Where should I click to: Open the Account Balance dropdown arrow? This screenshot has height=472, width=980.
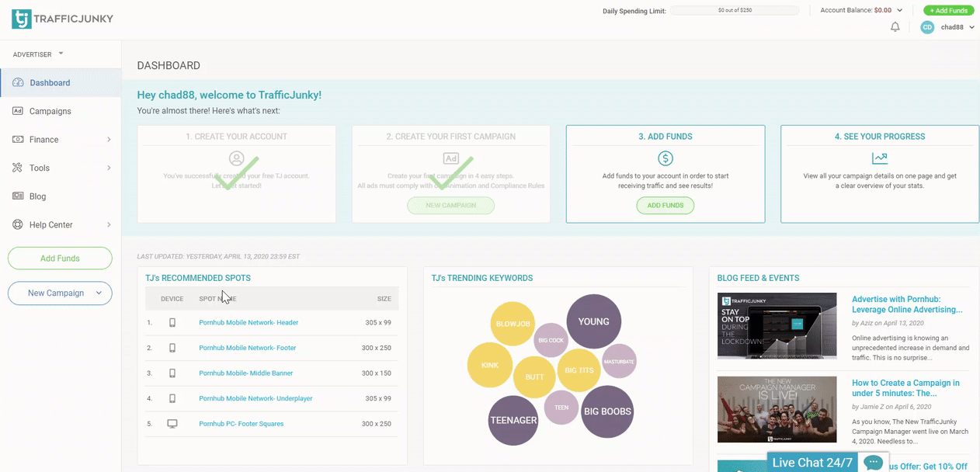pos(899,10)
